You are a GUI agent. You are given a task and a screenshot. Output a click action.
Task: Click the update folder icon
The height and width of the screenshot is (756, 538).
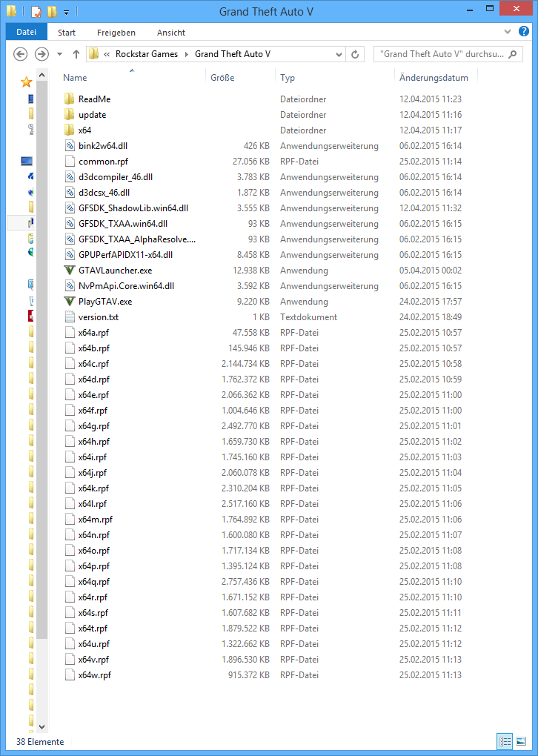coord(70,115)
